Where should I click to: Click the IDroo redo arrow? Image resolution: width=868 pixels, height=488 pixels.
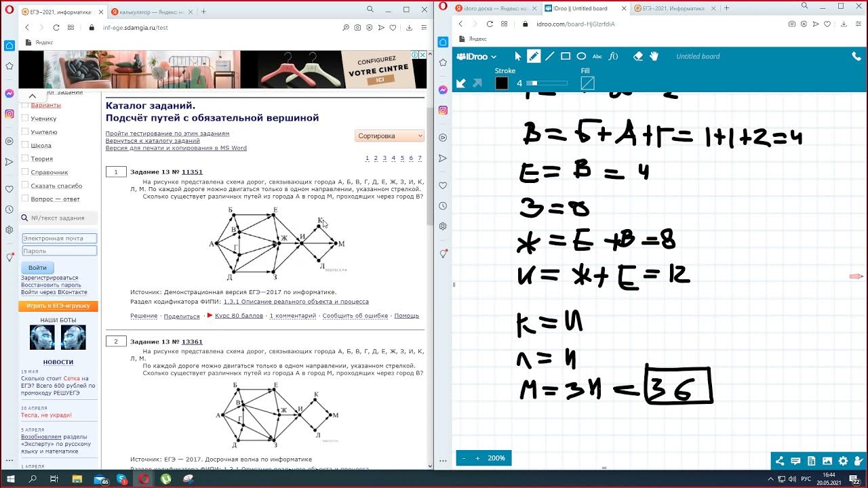click(x=477, y=83)
